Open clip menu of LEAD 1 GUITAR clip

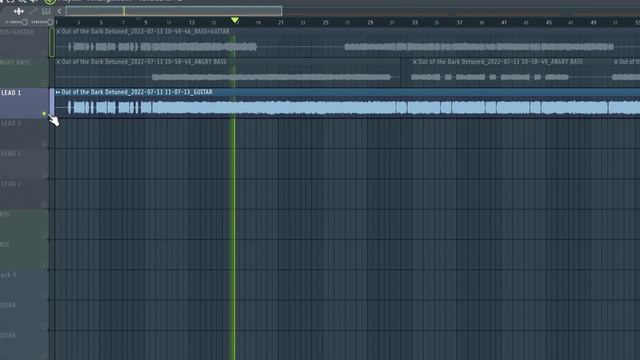pyautogui.click(x=58, y=92)
